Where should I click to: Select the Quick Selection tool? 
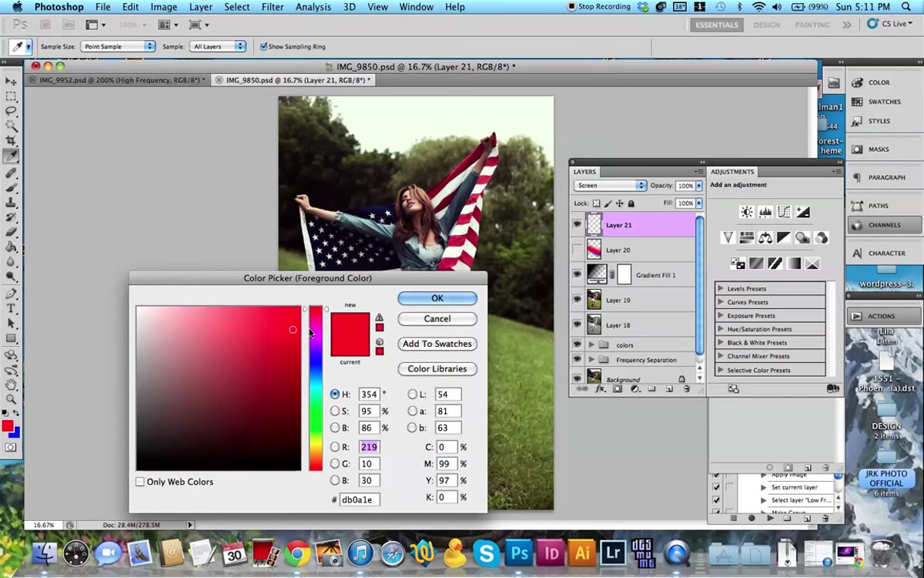coord(11,126)
